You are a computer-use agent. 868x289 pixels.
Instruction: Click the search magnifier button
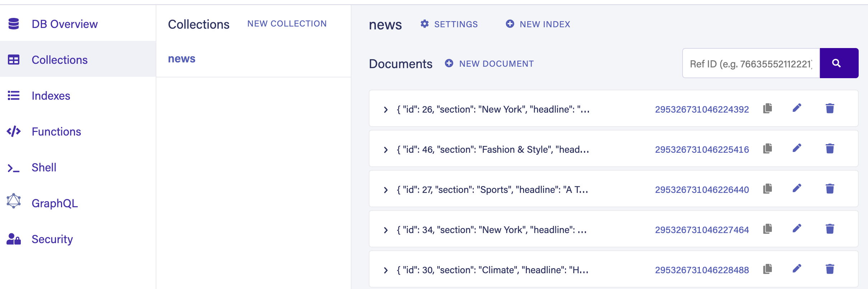tap(839, 63)
